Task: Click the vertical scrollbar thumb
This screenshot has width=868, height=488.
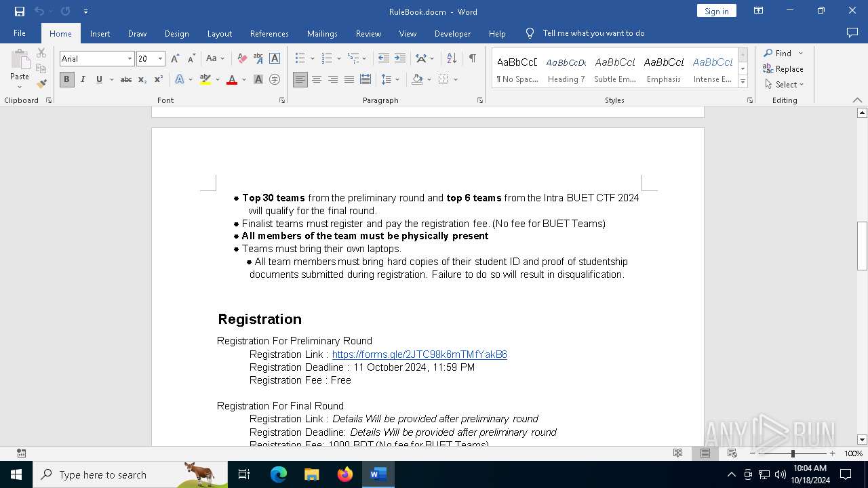Action: (863, 245)
